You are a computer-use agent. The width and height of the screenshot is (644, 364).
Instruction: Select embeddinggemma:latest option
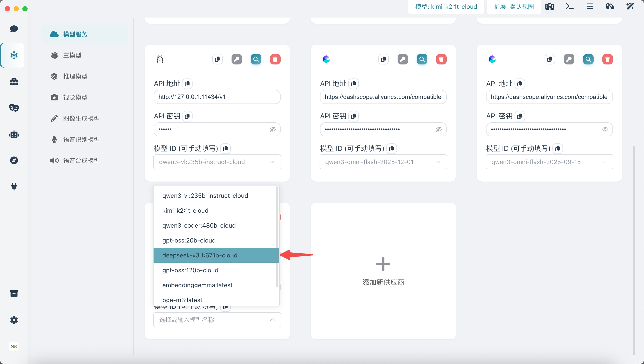(214, 285)
